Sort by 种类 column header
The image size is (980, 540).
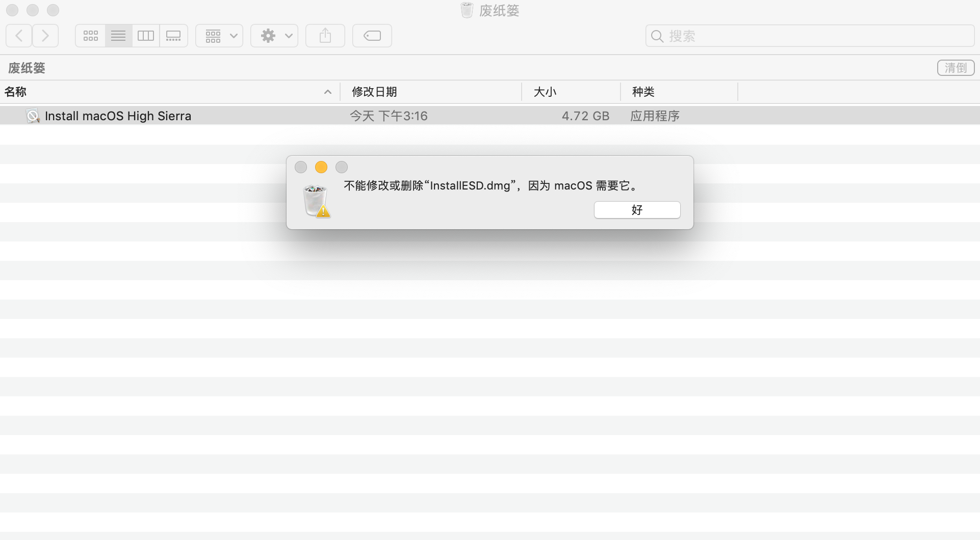[x=679, y=92]
